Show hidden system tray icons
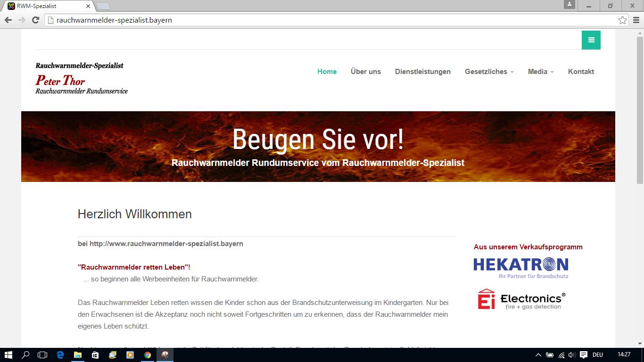The height and width of the screenshot is (362, 644). pyautogui.click(x=538, y=355)
